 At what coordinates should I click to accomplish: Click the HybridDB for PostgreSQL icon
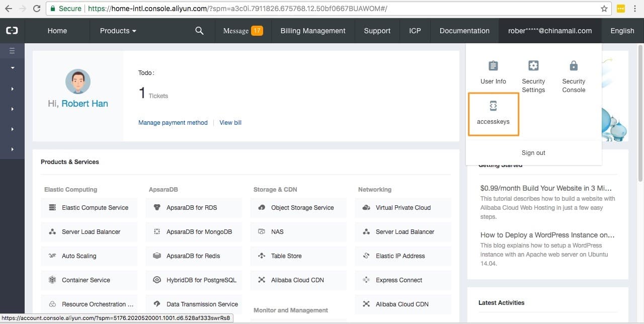click(x=157, y=280)
